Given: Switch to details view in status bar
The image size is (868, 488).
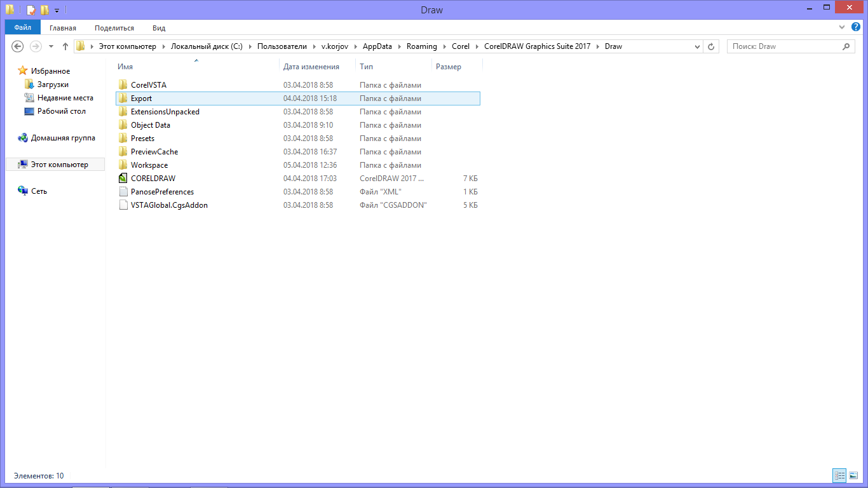Looking at the screenshot, I should coord(839,475).
